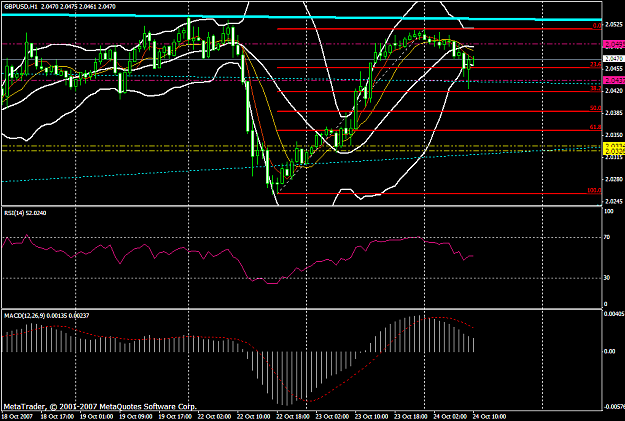The width and height of the screenshot is (625, 421).
Task: Click the 2.0350 price axis label
Action: click(614, 135)
